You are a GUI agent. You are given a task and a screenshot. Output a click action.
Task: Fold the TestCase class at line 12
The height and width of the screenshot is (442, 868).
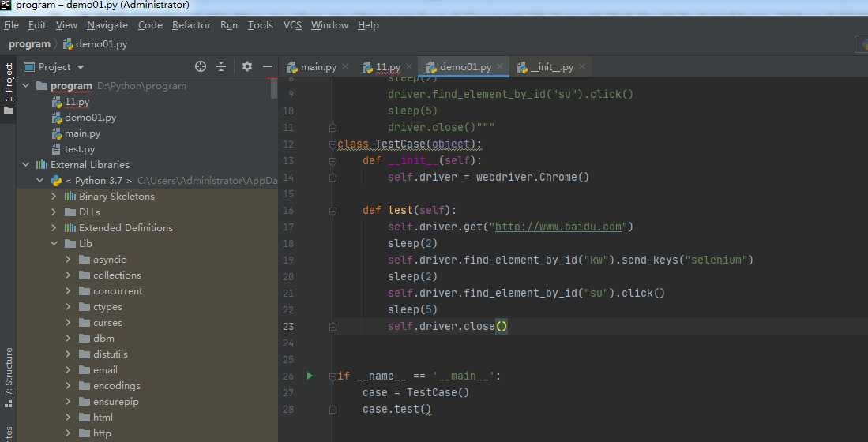[x=333, y=144]
